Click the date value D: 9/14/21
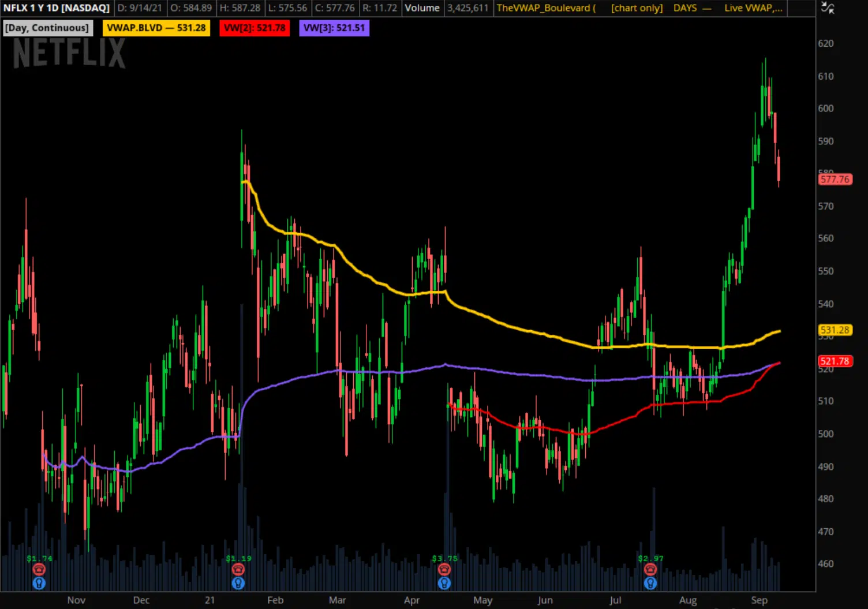868x609 pixels. coord(140,8)
